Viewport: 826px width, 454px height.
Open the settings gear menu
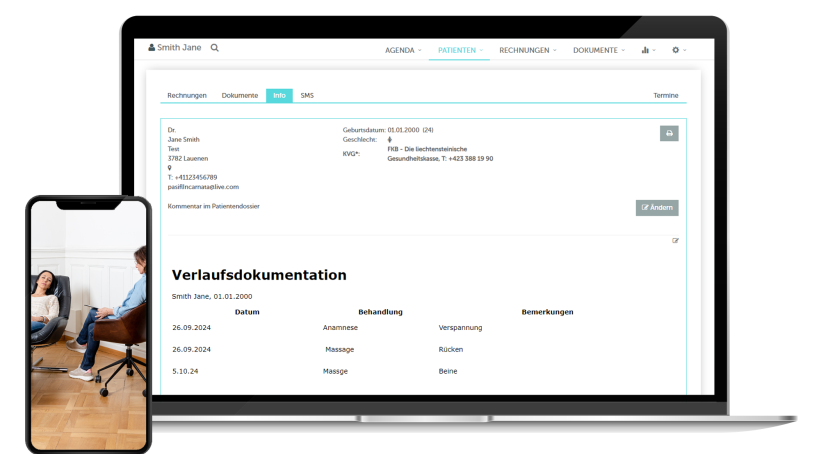click(679, 50)
